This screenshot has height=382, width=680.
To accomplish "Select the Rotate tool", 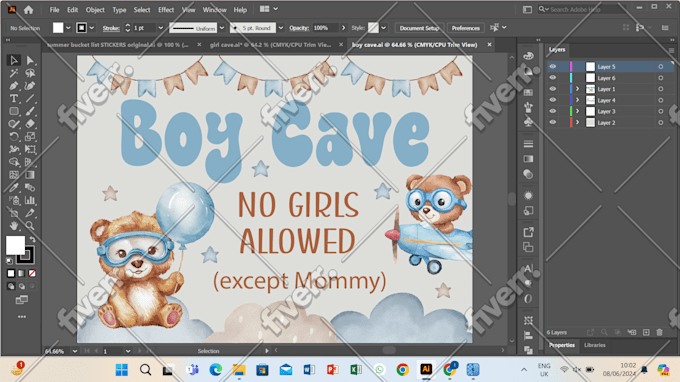I will click(x=13, y=137).
